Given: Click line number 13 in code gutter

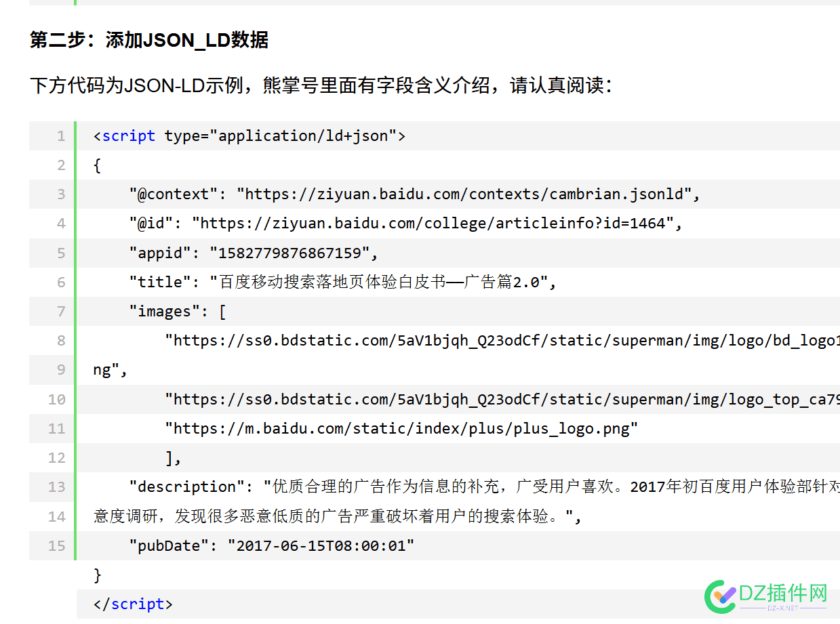Looking at the screenshot, I should tap(57, 487).
